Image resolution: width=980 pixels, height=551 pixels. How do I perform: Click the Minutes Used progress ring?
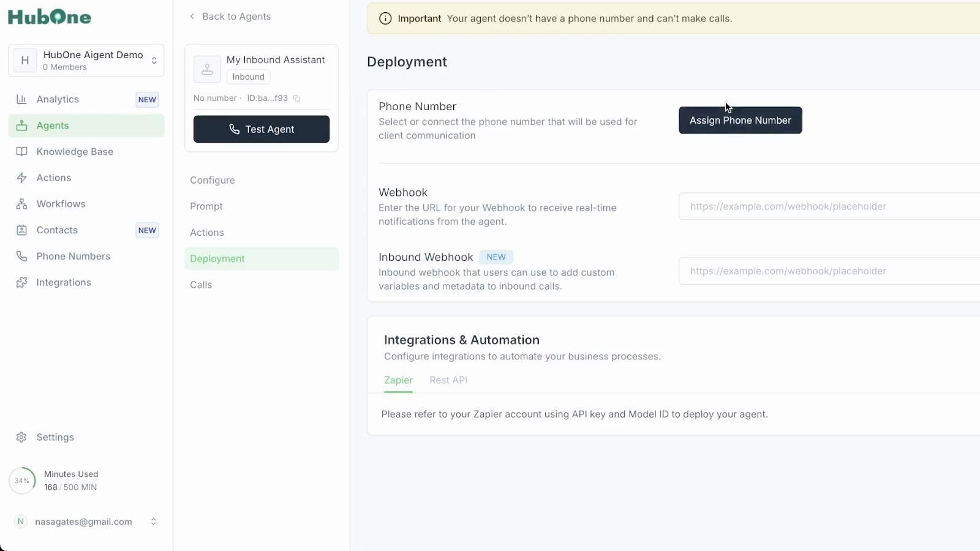22,481
